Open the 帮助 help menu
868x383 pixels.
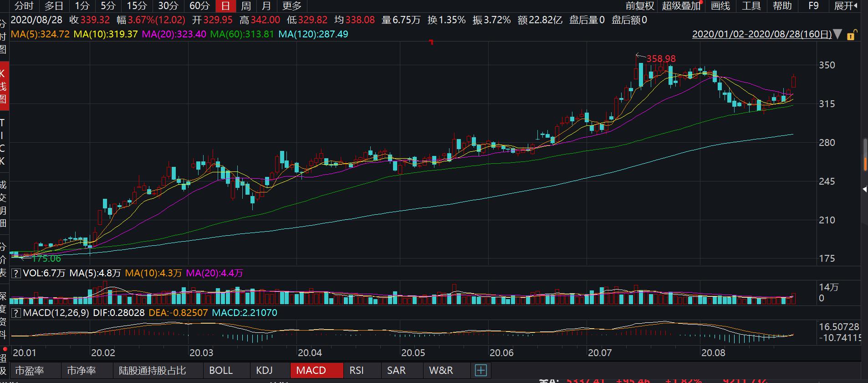click(x=782, y=6)
